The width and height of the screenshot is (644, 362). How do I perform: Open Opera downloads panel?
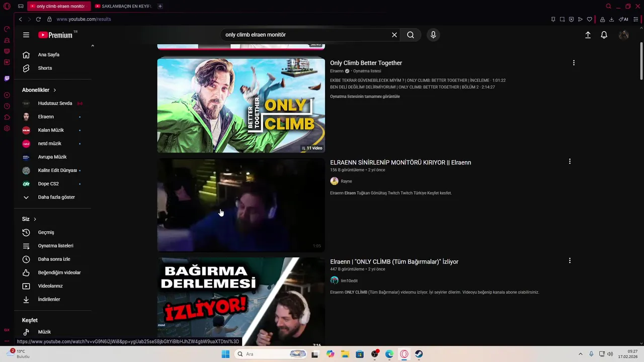tap(611, 19)
